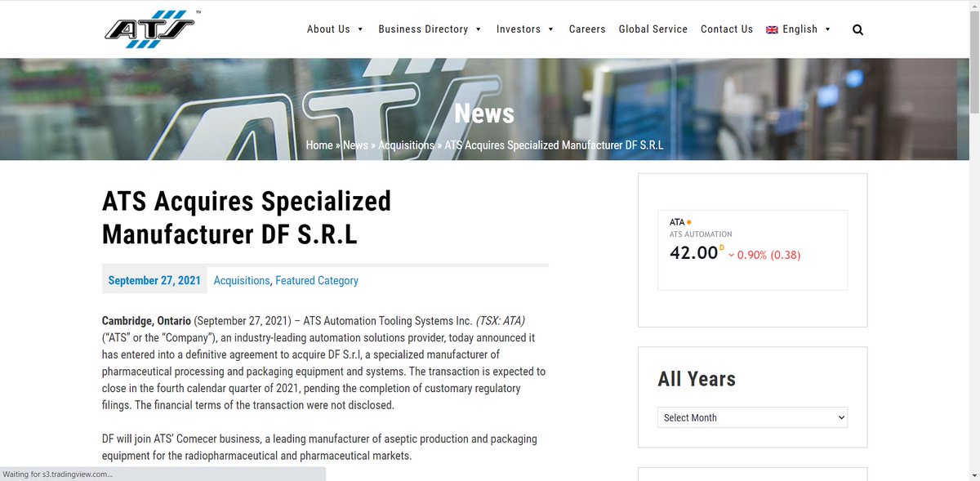Open the Select Month combo box

click(752, 417)
